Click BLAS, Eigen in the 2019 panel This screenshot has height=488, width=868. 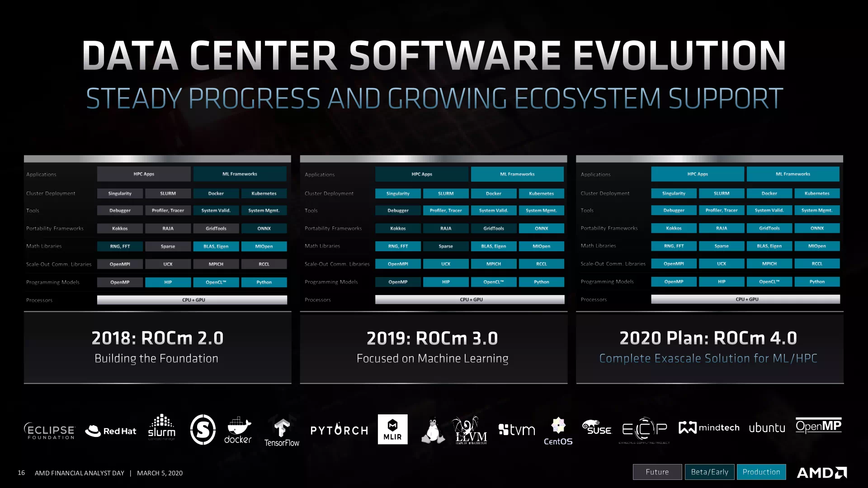coord(494,246)
